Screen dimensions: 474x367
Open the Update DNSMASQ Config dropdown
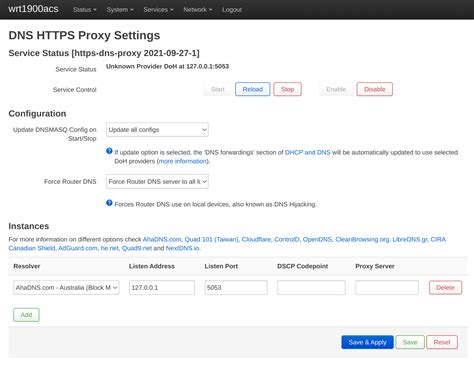click(157, 130)
